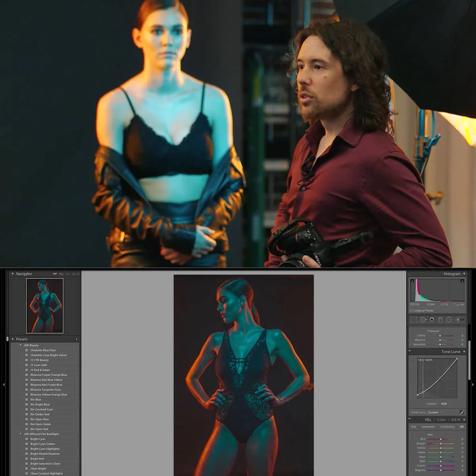The image size is (476, 476).
Task: Open the Point Curve Custom dropdown
Action: (434, 413)
